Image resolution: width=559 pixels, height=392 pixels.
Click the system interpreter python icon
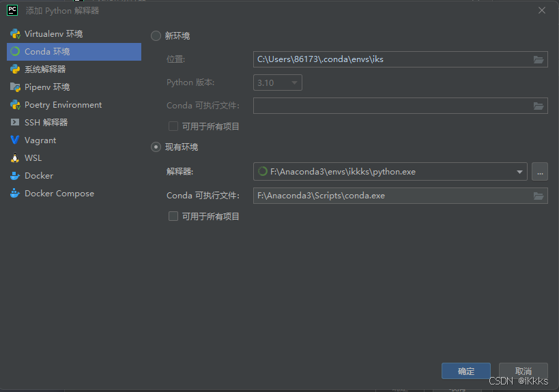[x=15, y=69]
